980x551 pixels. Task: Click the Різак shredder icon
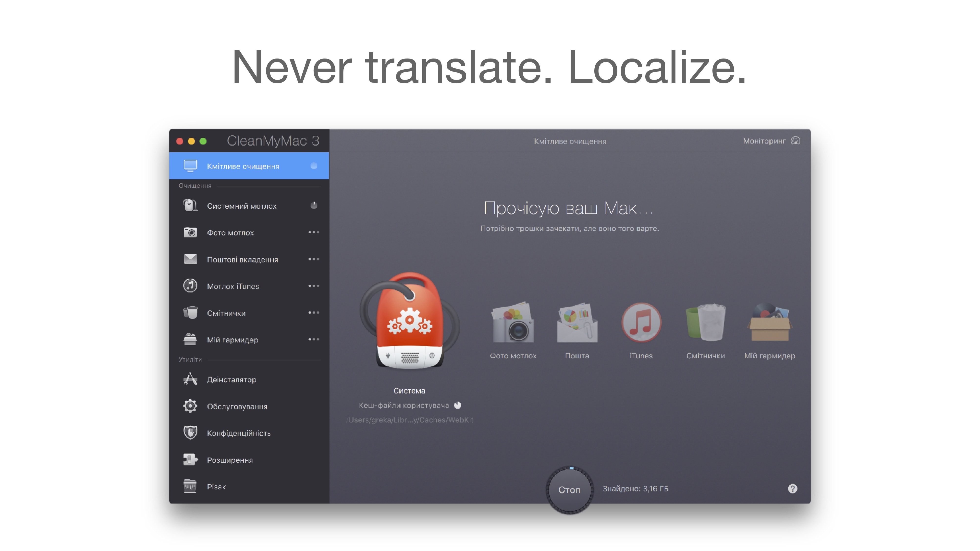coord(190,486)
